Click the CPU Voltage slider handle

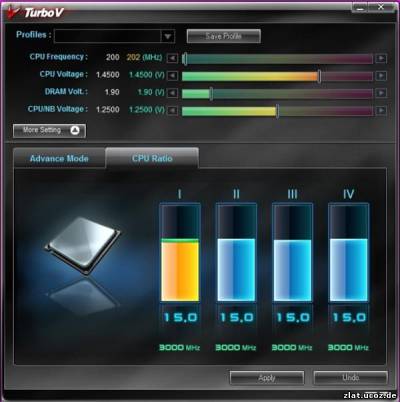click(x=319, y=76)
